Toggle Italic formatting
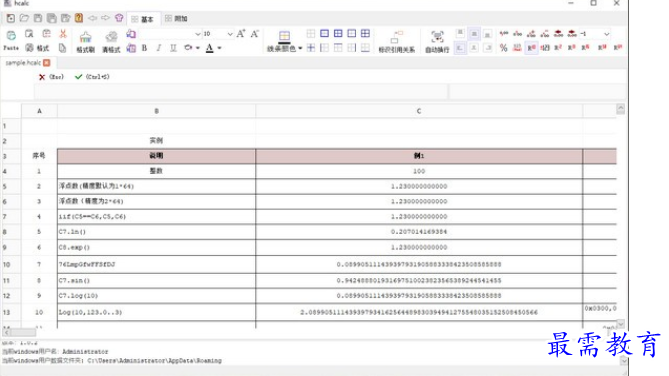The image size is (669, 376). click(159, 48)
